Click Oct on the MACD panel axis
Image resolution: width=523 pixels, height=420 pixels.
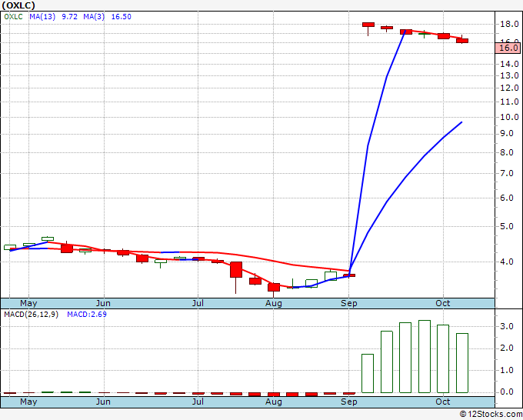(443, 402)
